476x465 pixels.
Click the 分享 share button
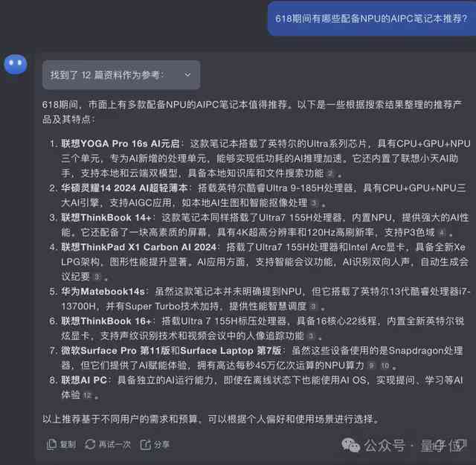click(x=155, y=445)
